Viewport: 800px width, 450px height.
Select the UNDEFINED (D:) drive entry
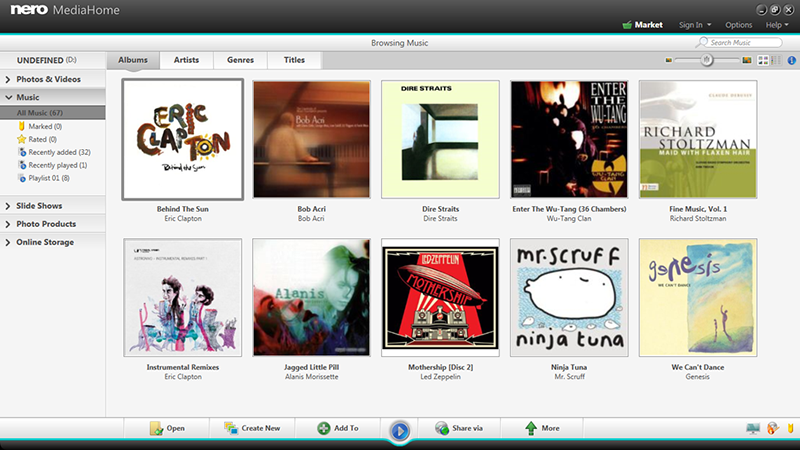53,60
